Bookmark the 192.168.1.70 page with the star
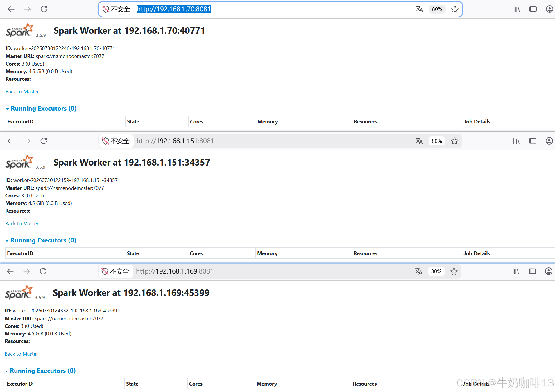 455,9
